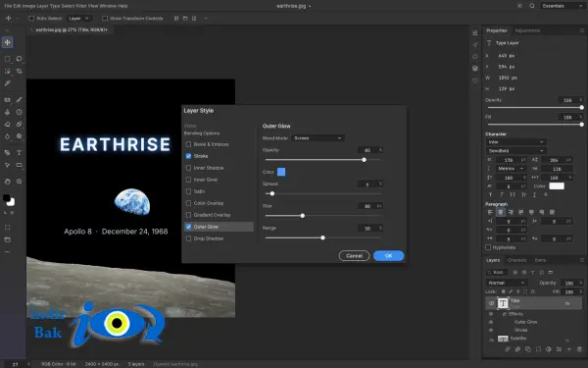Enable the Bevel & Emboss checkbox
Screen dimensions: 588x368
point(188,144)
